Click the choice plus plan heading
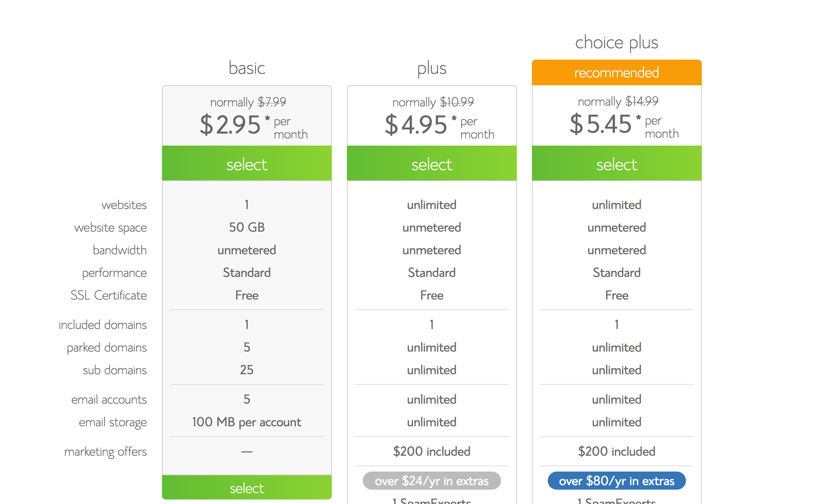Viewport: 823px width, 504px height. pyautogui.click(x=617, y=43)
